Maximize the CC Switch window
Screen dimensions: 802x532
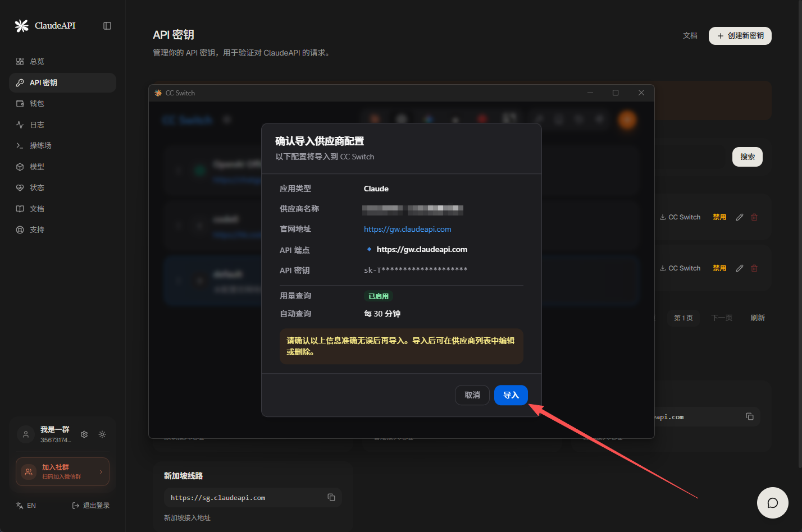(616, 93)
